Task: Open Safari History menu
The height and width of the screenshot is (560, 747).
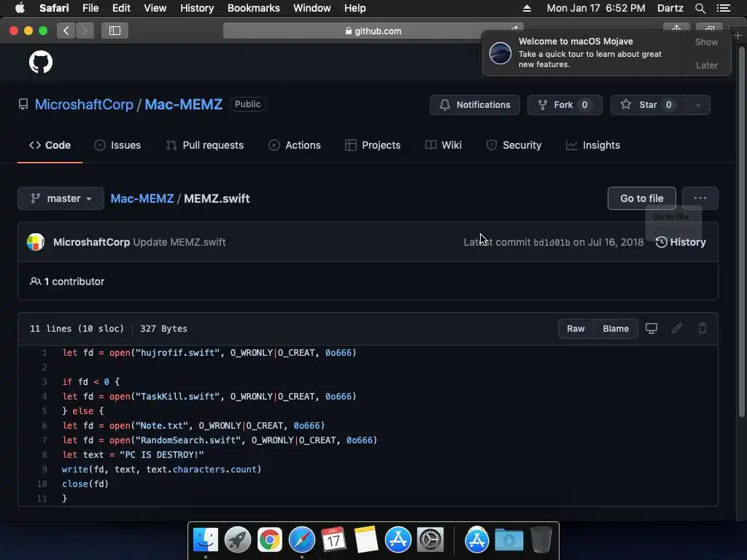Action: (x=197, y=8)
